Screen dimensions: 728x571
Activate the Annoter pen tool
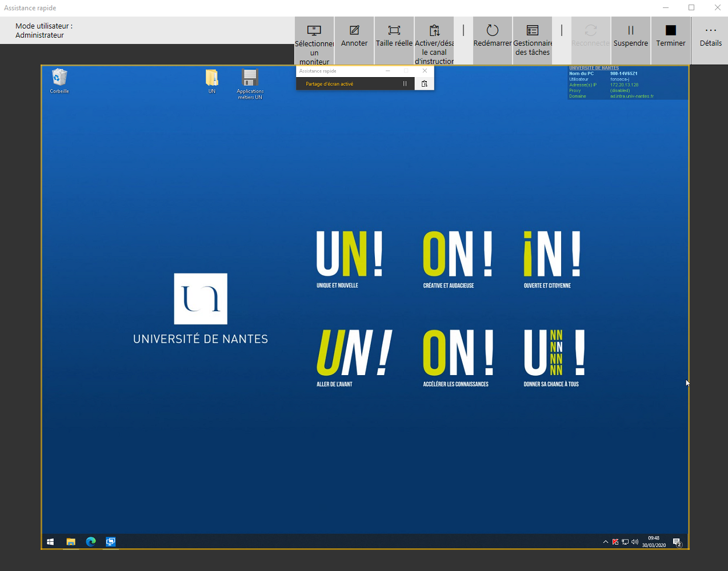[x=354, y=35]
